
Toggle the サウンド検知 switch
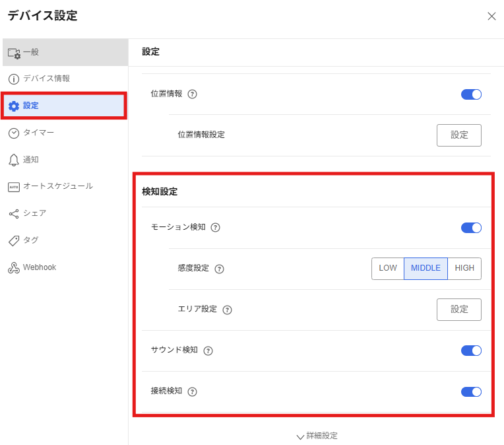coord(471,351)
